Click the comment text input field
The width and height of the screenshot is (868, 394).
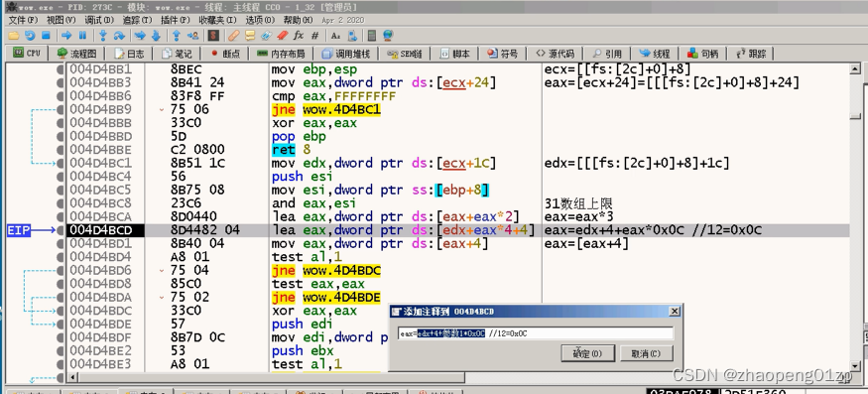(x=536, y=333)
